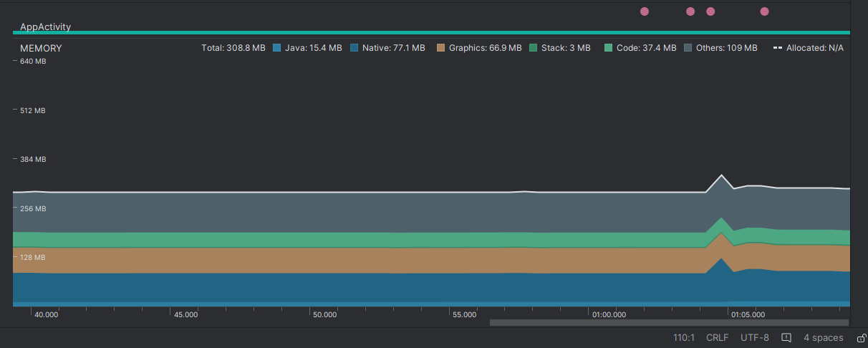This screenshot has height=348, width=868.
Task: Open the CRLF line separator selector
Action: (x=717, y=338)
